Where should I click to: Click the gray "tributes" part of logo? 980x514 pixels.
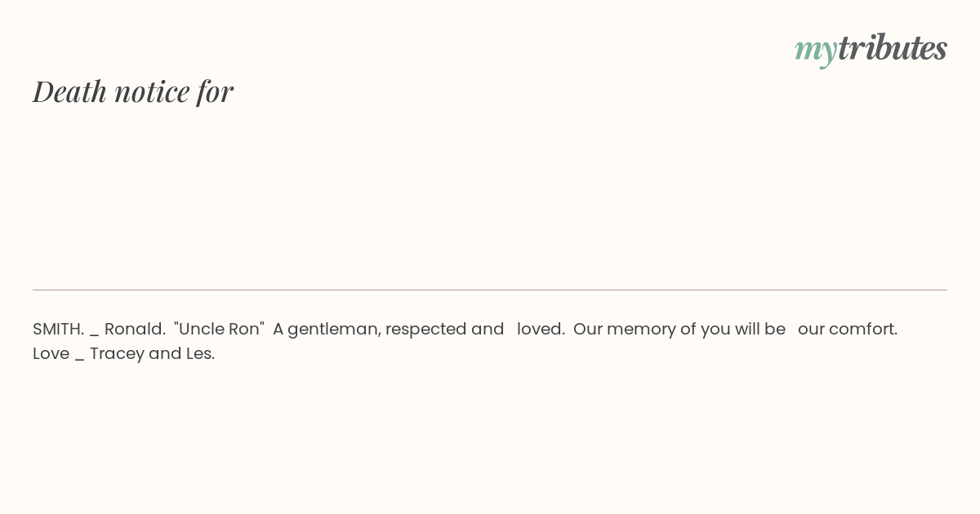tap(892, 47)
